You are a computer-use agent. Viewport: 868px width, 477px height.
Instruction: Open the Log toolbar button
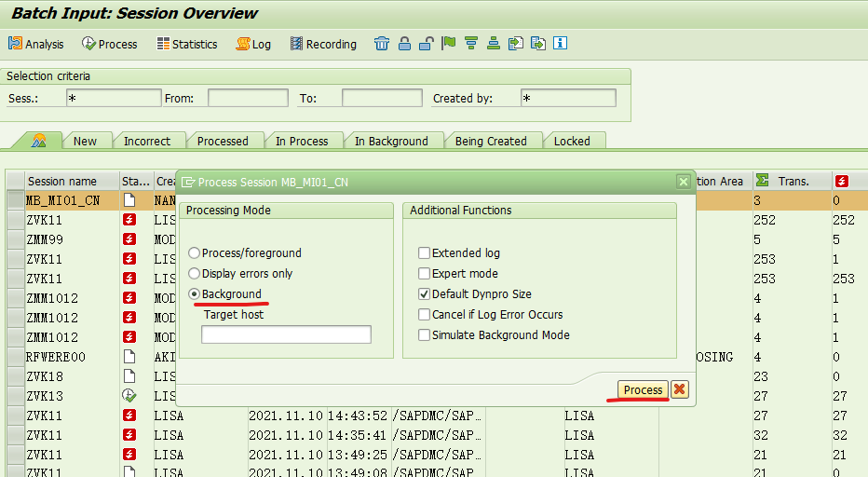click(x=253, y=44)
